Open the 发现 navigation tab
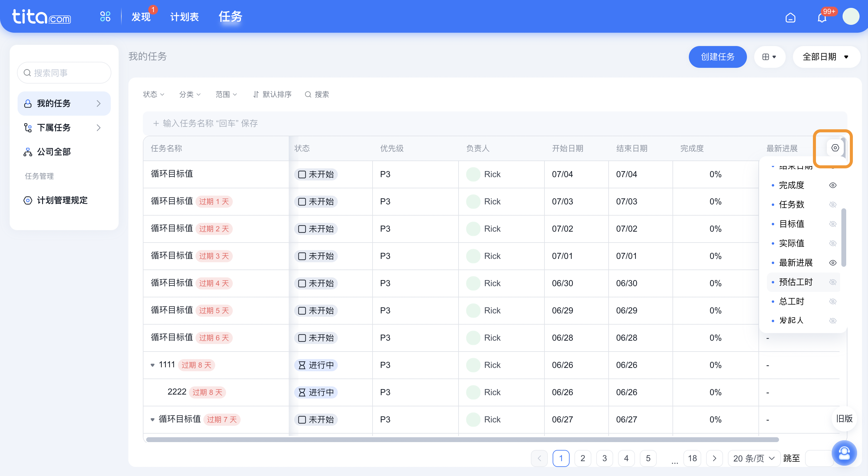868x476 pixels. (141, 17)
